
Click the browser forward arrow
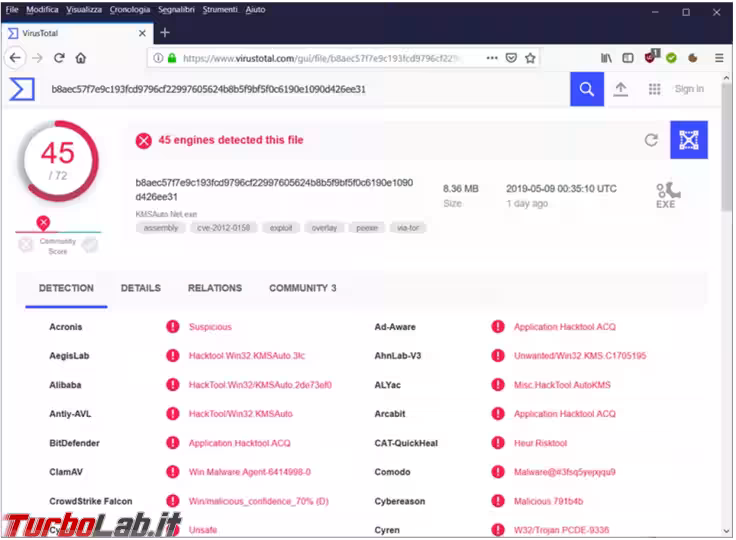[x=37, y=58]
